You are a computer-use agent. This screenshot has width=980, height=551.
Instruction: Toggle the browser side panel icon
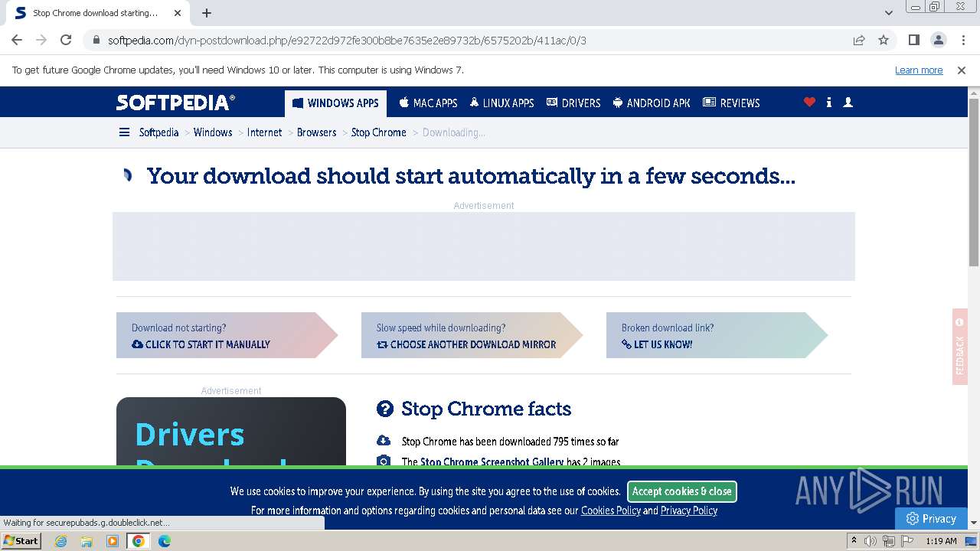point(913,40)
